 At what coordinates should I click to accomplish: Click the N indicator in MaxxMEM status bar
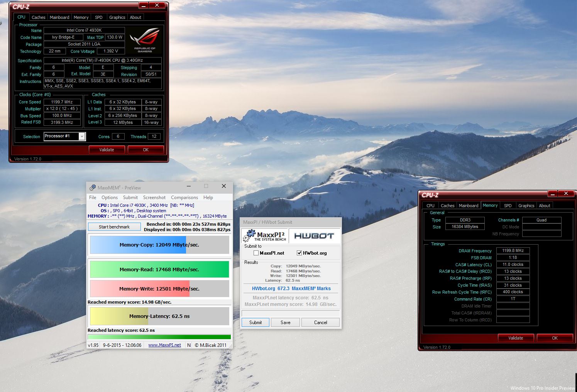[x=189, y=345]
